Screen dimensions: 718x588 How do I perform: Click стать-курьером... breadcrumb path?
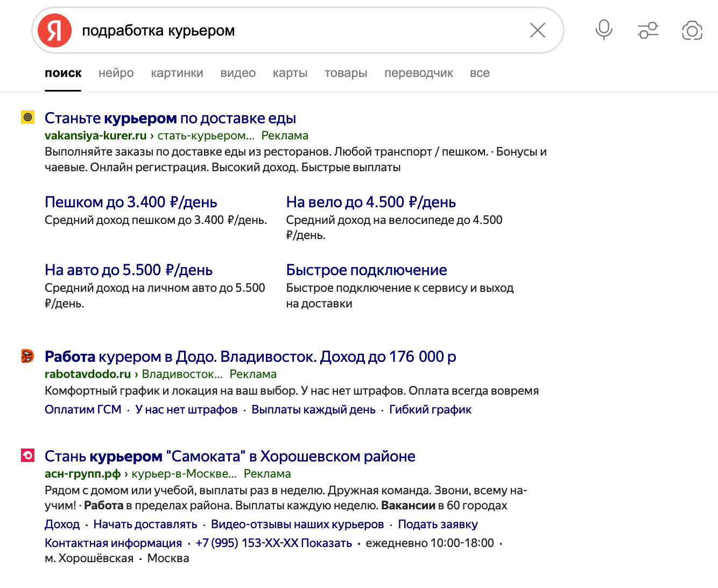[206, 135]
